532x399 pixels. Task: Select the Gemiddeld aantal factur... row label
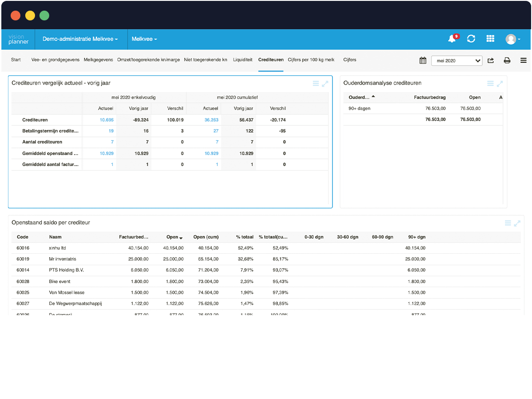pos(51,164)
